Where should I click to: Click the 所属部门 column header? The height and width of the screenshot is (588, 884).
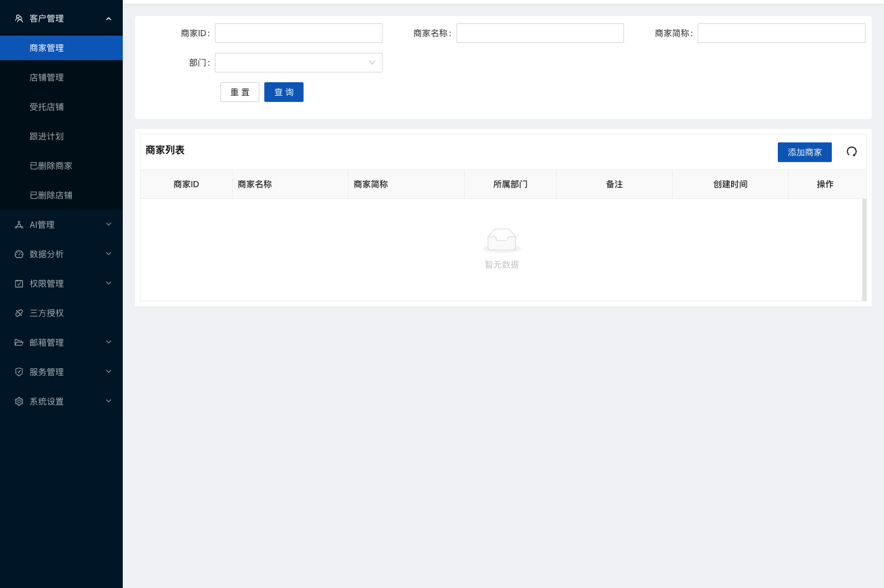click(510, 184)
